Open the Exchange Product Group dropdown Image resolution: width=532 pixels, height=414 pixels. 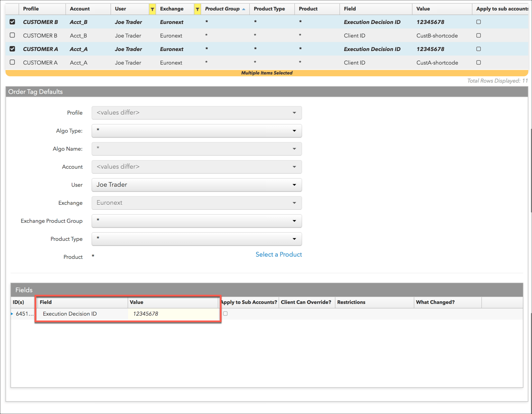pos(197,221)
